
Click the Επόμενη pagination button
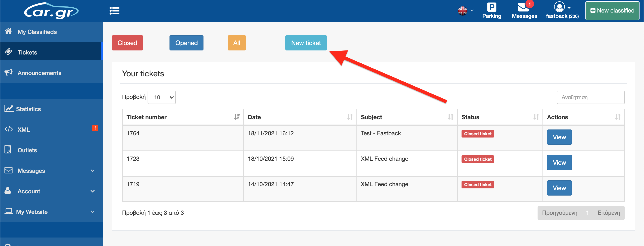click(x=609, y=213)
